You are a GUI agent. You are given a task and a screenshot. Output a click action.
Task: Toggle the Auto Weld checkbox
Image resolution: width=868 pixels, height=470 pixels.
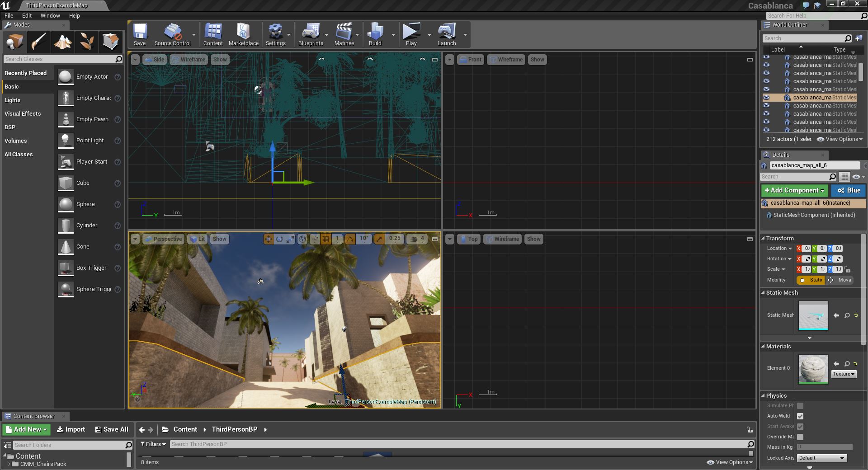click(800, 416)
